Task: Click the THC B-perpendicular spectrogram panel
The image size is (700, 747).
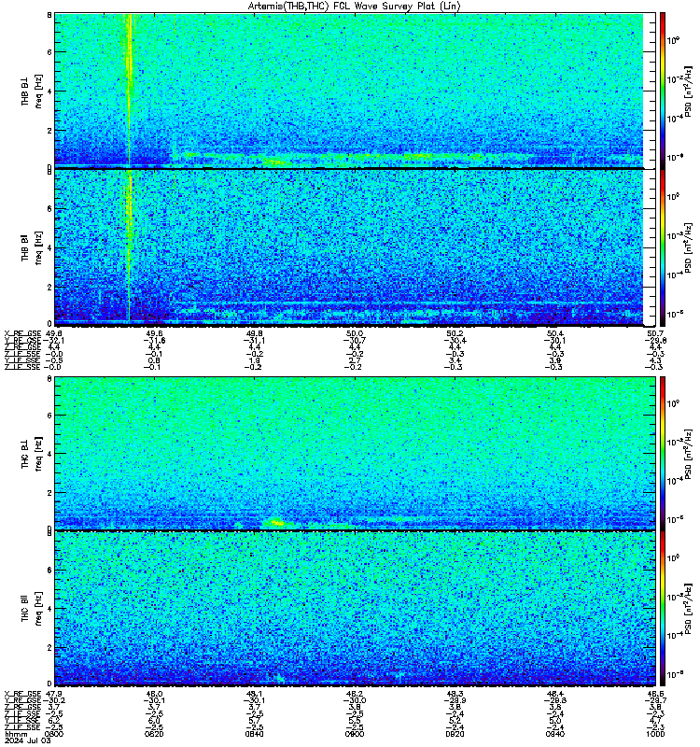Action: pyautogui.click(x=355, y=453)
